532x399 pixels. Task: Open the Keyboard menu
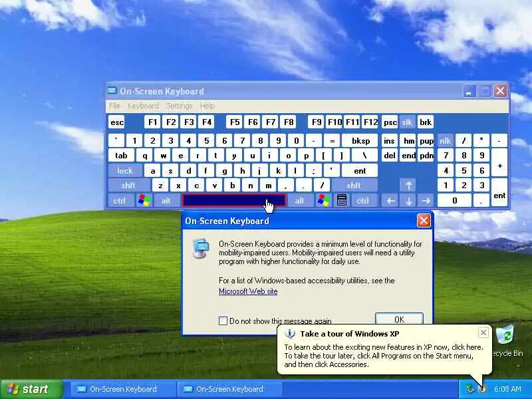(x=143, y=106)
